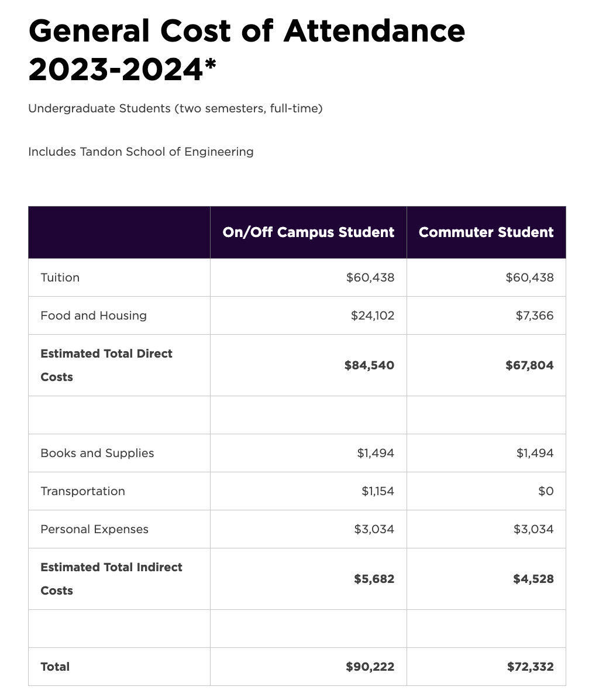Click the $67,804 commuter direct costs amount

click(529, 365)
